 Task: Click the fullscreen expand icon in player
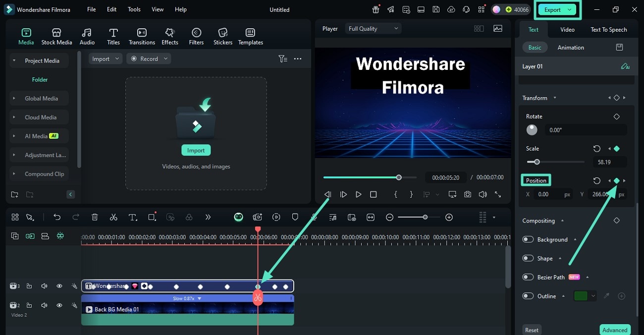point(498,195)
